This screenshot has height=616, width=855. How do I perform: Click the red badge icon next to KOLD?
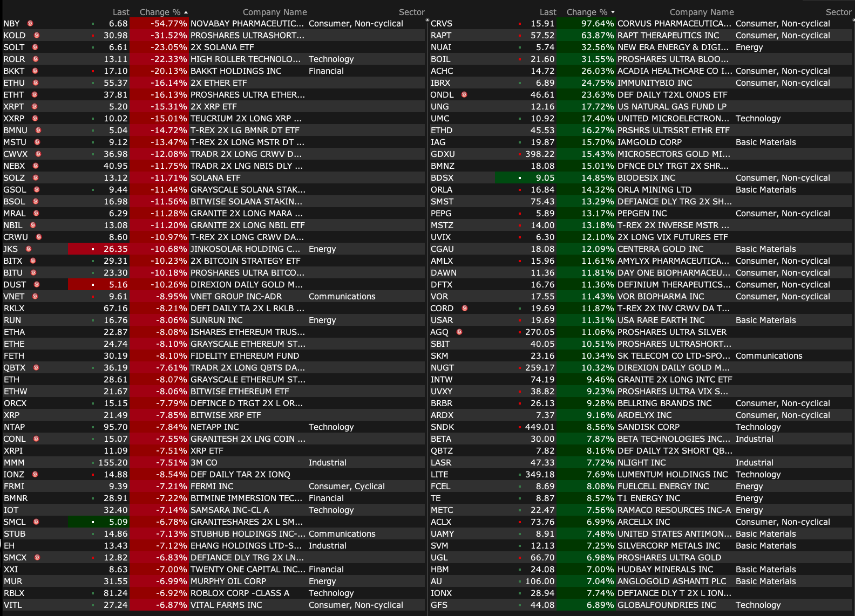pos(37,35)
